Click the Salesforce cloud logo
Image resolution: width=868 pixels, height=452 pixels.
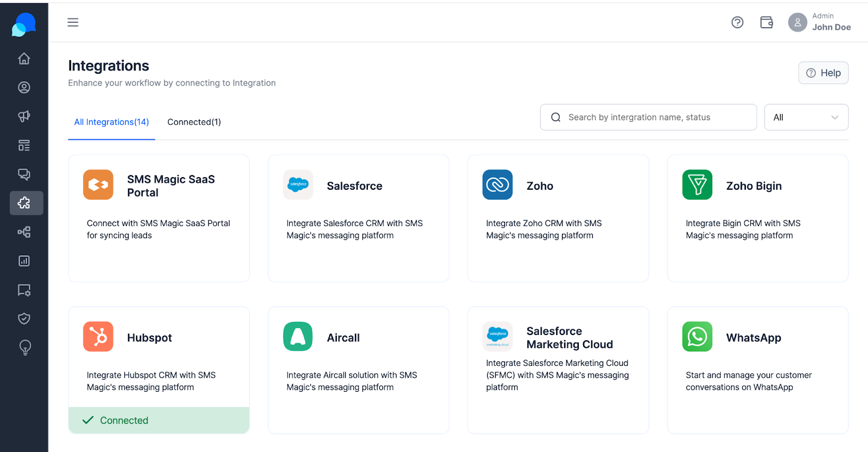(x=298, y=185)
